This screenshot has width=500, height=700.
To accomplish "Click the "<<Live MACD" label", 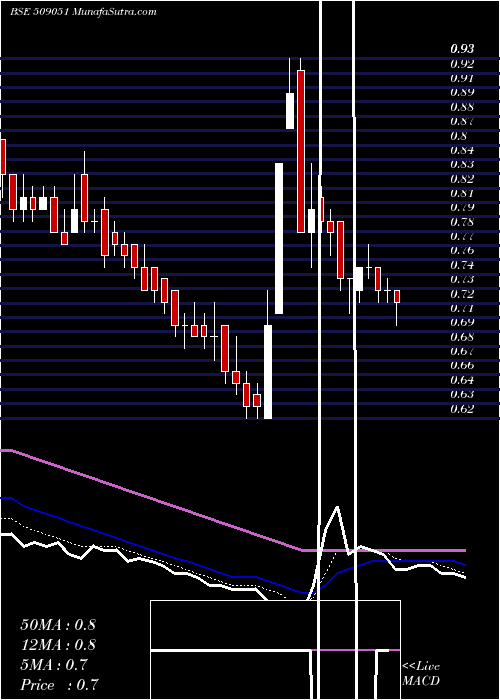I will [421, 674].
